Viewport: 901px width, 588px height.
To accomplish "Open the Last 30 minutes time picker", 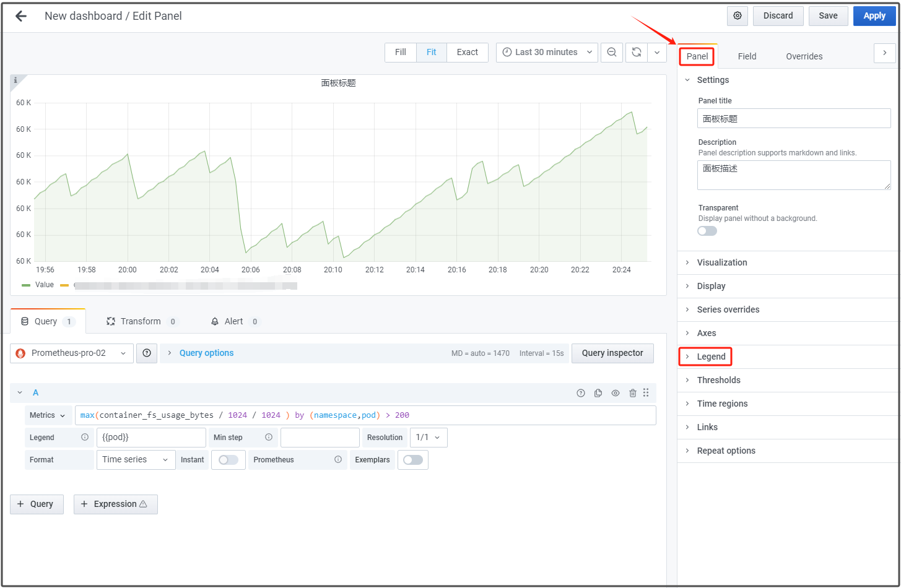I will pos(547,53).
